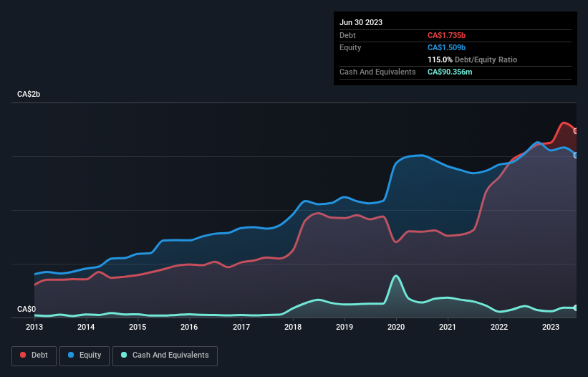The image size is (588, 377).
Task: Click the blue Equity endpoint marker
Action: (x=576, y=155)
